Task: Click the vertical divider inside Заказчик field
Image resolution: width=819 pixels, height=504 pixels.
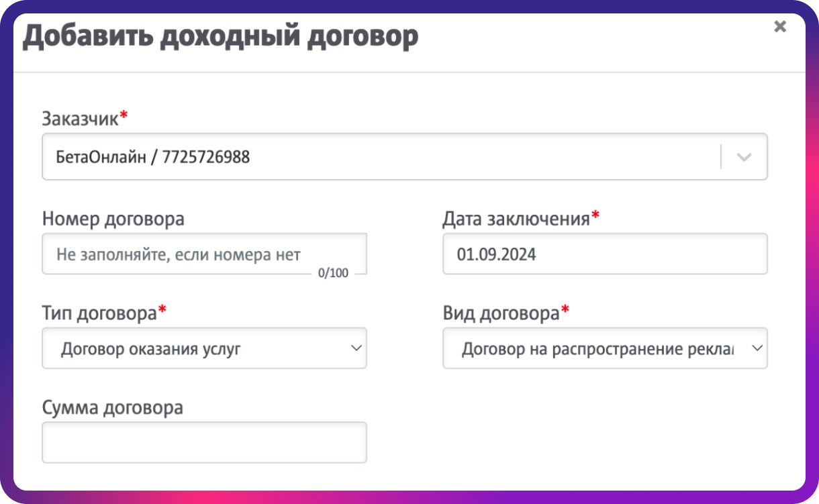Action: pos(721,158)
